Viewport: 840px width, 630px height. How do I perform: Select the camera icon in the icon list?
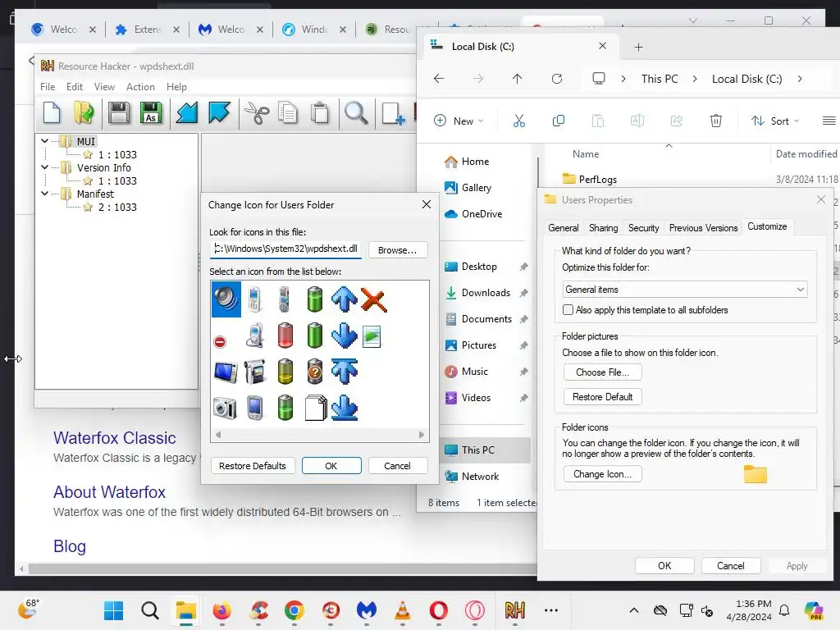coord(225,409)
